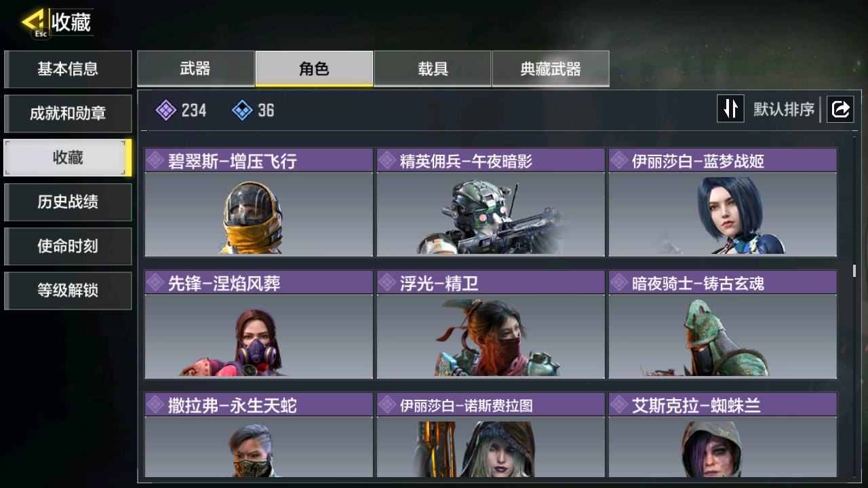This screenshot has width=868, height=488.
Task: Switch to the 载具 tab
Action: click(432, 69)
